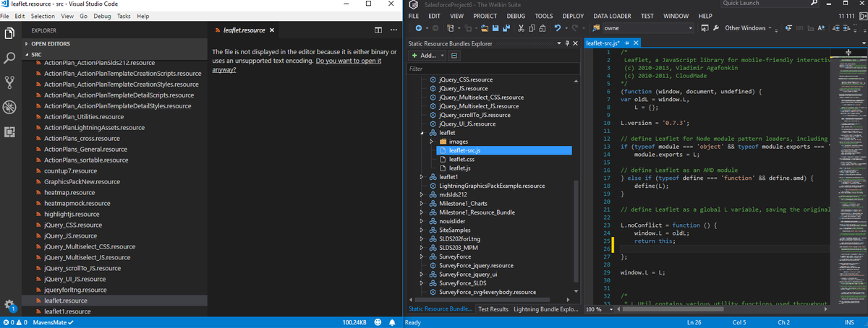This screenshot has height=328, width=868.
Task: Open the Explorer view in VS Code activity bar
Action: pyautogui.click(x=10, y=33)
